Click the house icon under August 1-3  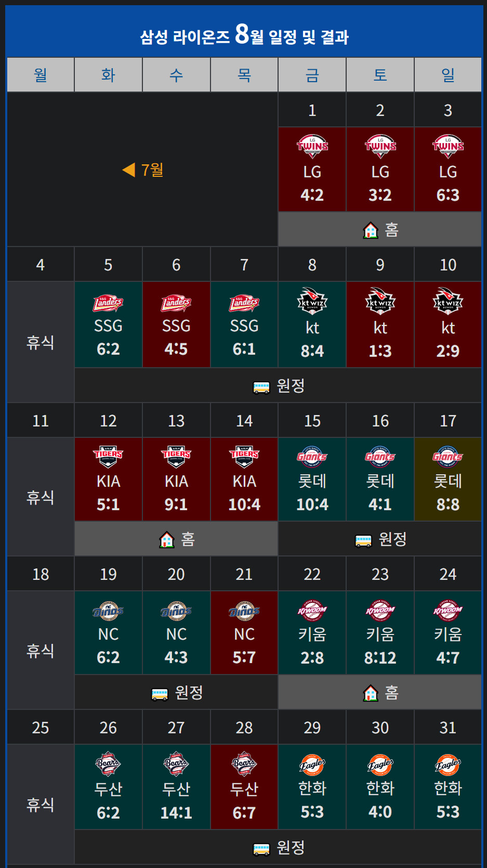(x=371, y=230)
